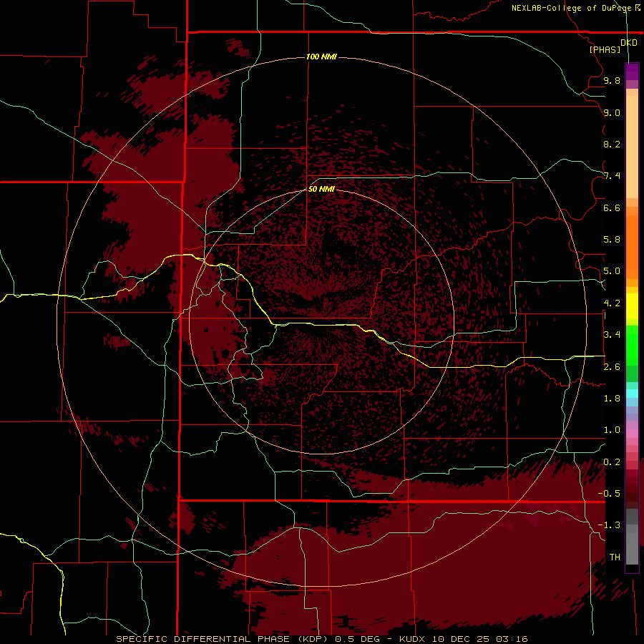Click the 1.0 scale value
This screenshot has height=644, width=644.
coord(612,430)
